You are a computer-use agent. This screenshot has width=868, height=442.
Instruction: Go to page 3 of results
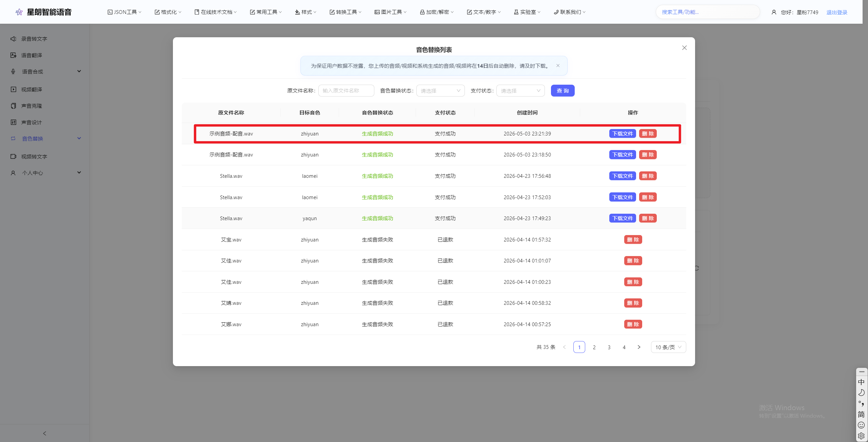[x=609, y=347]
